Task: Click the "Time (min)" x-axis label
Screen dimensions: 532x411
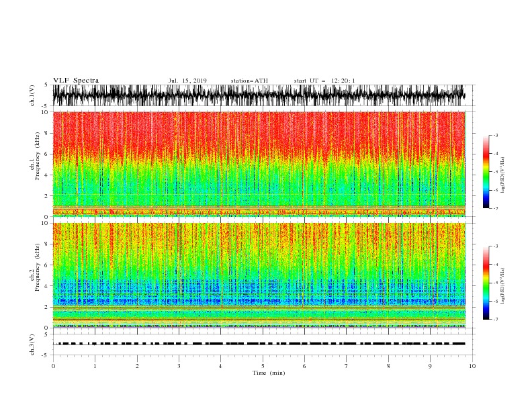Action: click(269, 373)
